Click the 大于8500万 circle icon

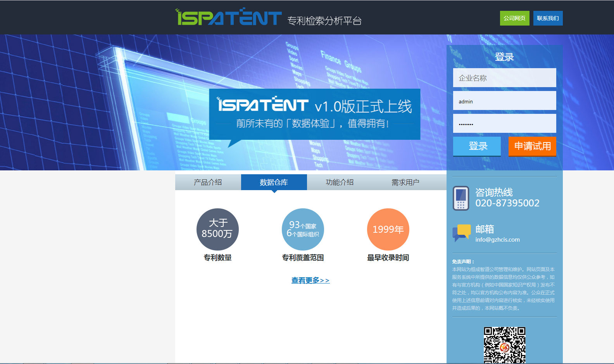click(x=217, y=229)
